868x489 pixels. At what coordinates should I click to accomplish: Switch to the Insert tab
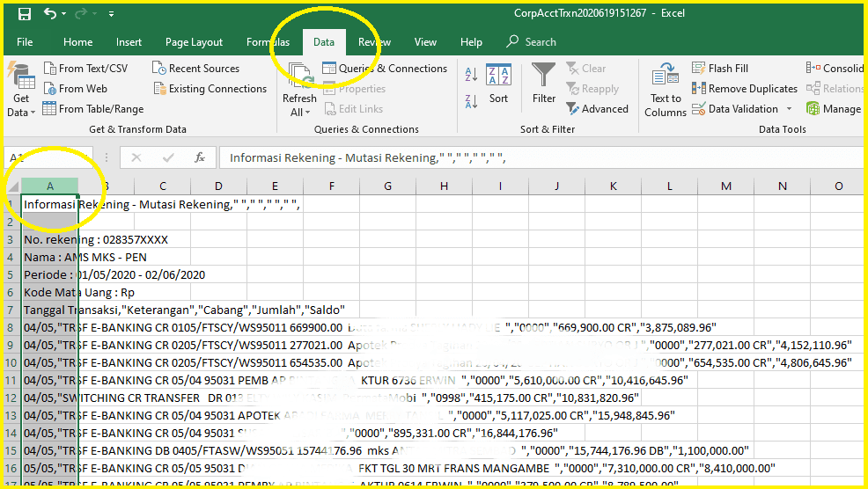(x=129, y=42)
